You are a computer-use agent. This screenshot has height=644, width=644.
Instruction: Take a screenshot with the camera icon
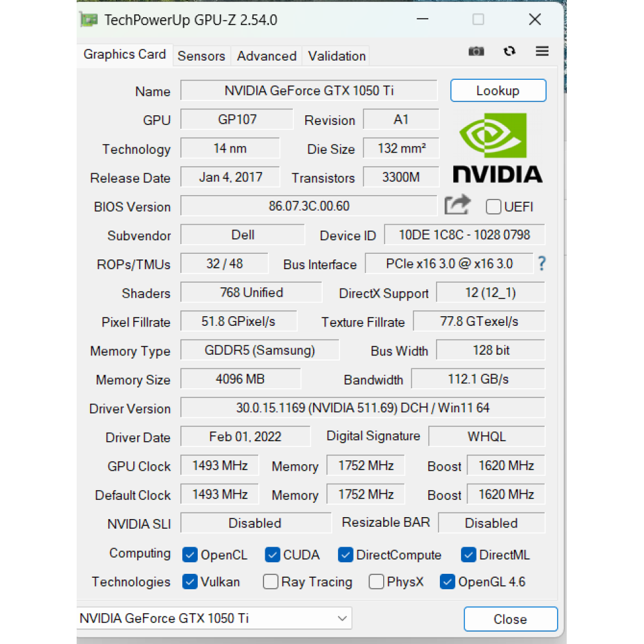tap(476, 52)
